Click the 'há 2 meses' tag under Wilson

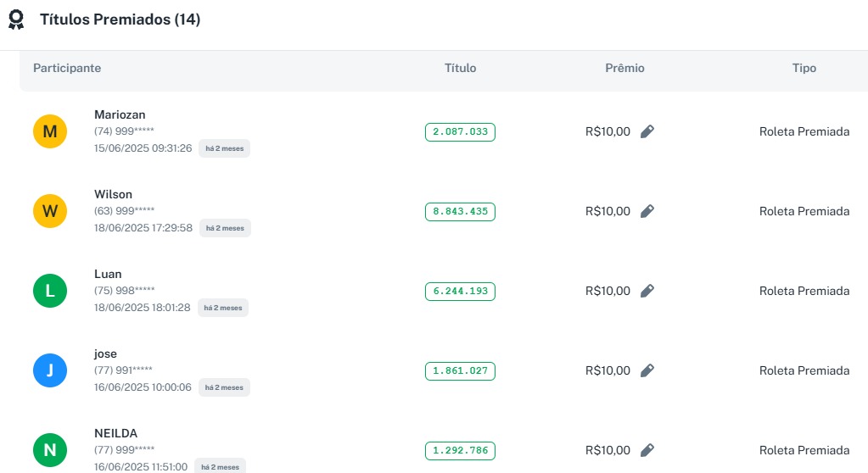tap(225, 228)
